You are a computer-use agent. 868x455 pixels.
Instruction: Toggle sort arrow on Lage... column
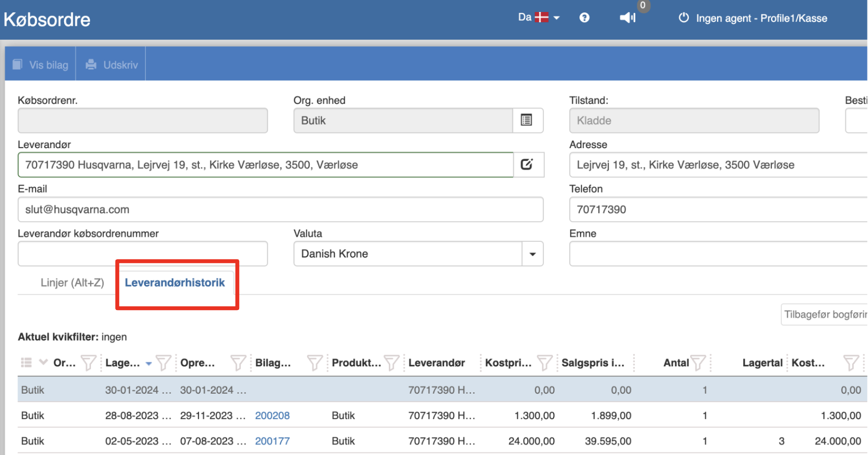(149, 364)
